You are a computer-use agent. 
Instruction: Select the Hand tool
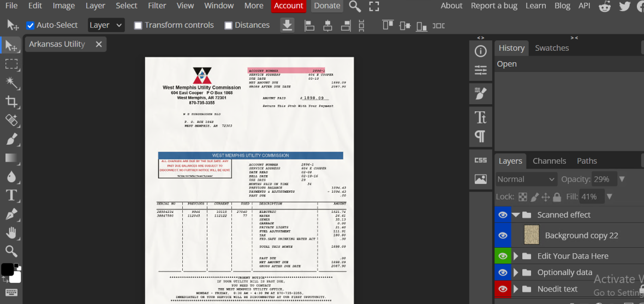(11, 233)
